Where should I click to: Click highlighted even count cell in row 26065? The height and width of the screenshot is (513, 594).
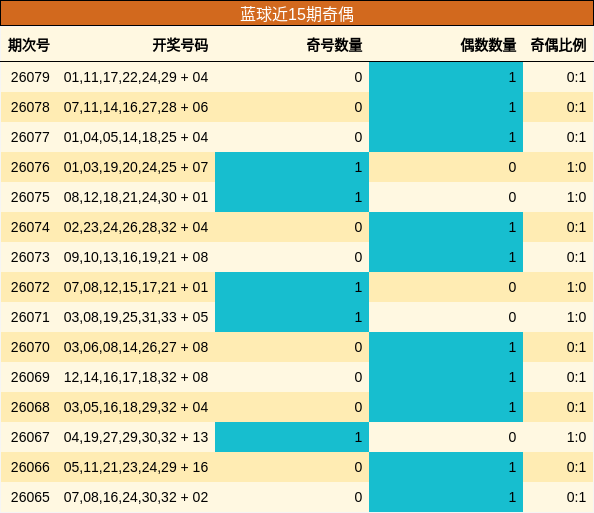click(446, 497)
